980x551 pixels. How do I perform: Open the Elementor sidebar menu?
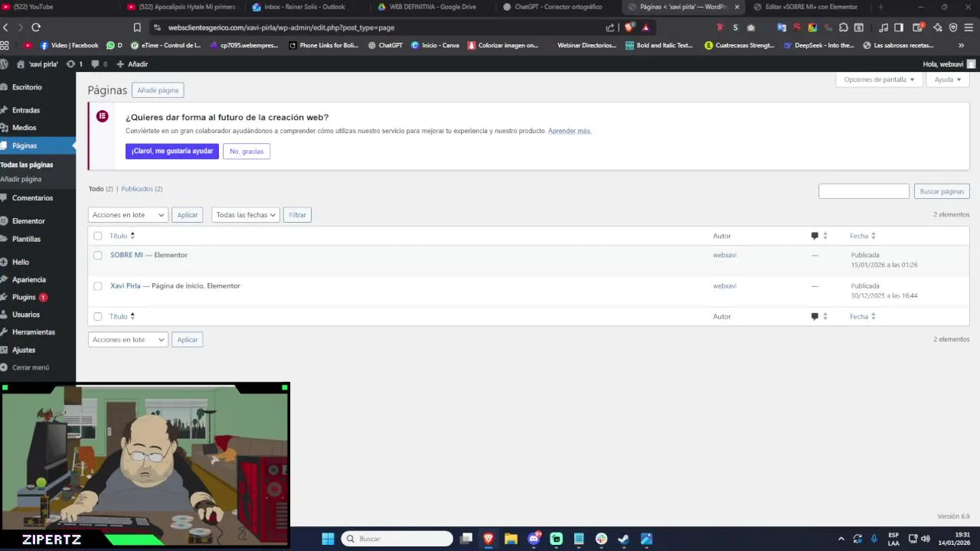pyautogui.click(x=28, y=221)
